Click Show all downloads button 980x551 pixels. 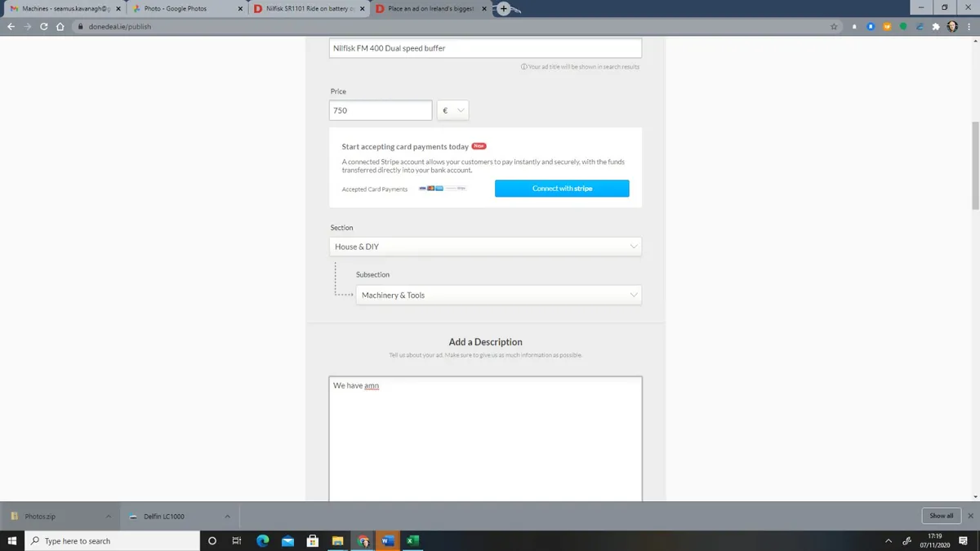[941, 516]
